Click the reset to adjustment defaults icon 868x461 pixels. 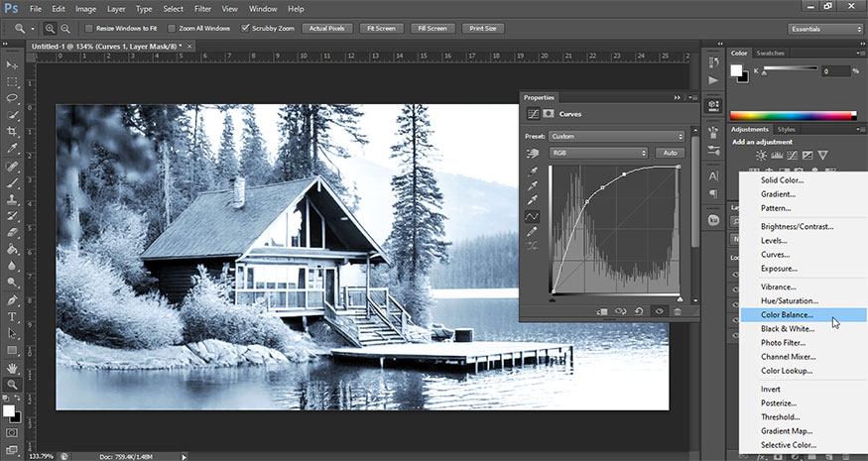(x=640, y=311)
